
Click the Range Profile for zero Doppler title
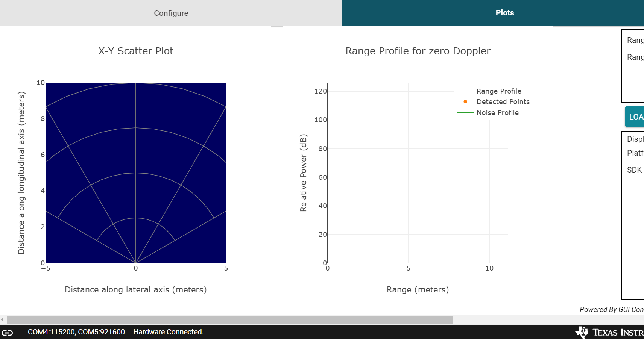click(x=418, y=51)
